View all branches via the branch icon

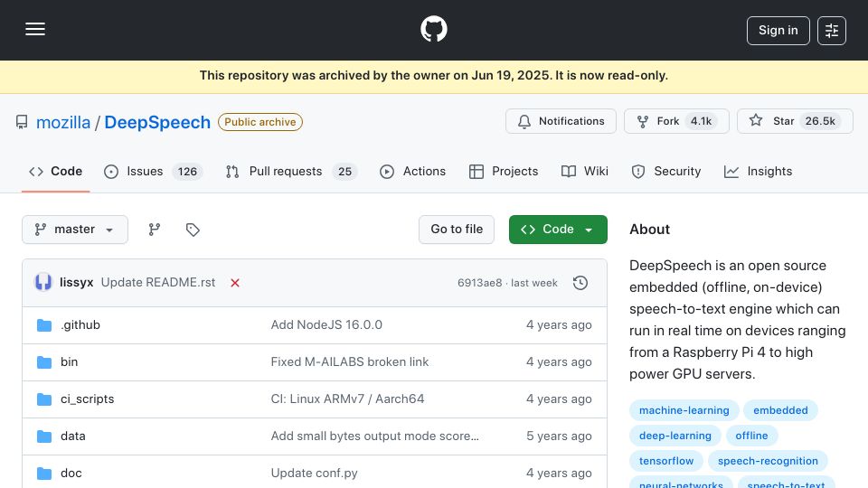(x=155, y=230)
